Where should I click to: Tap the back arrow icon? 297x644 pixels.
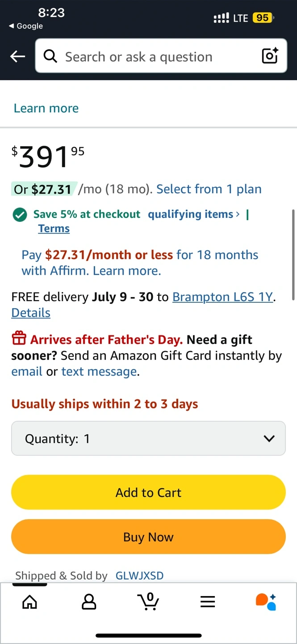[17, 56]
